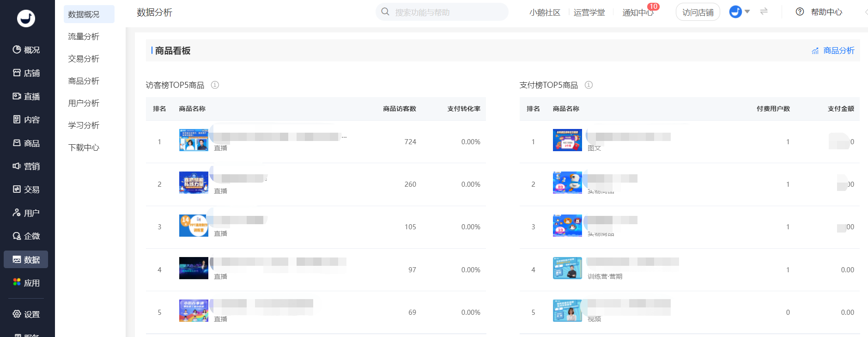Open 运营学堂 link

coord(589,12)
